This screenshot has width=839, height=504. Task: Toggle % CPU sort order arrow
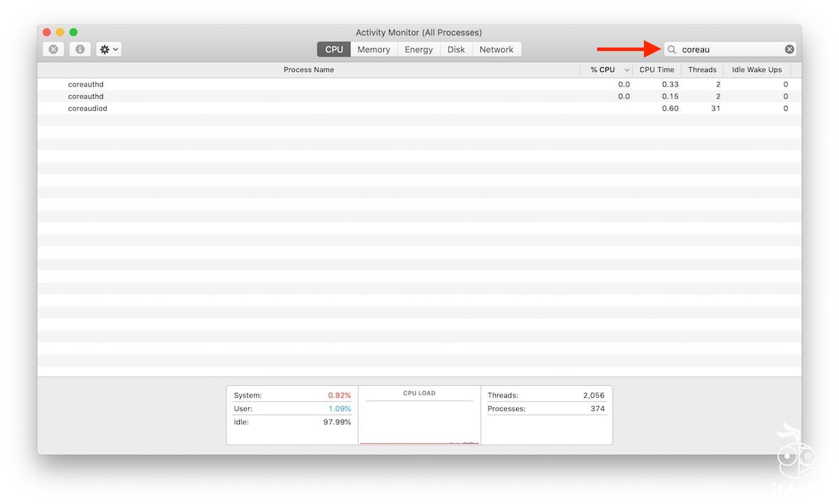[x=626, y=70]
